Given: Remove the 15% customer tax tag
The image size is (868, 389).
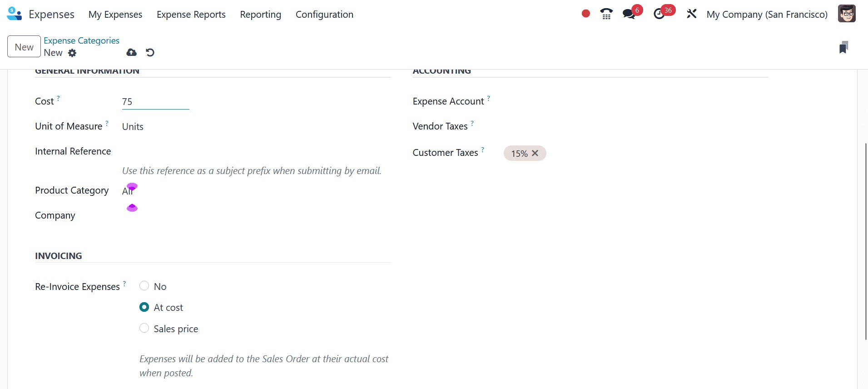Looking at the screenshot, I should [535, 153].
